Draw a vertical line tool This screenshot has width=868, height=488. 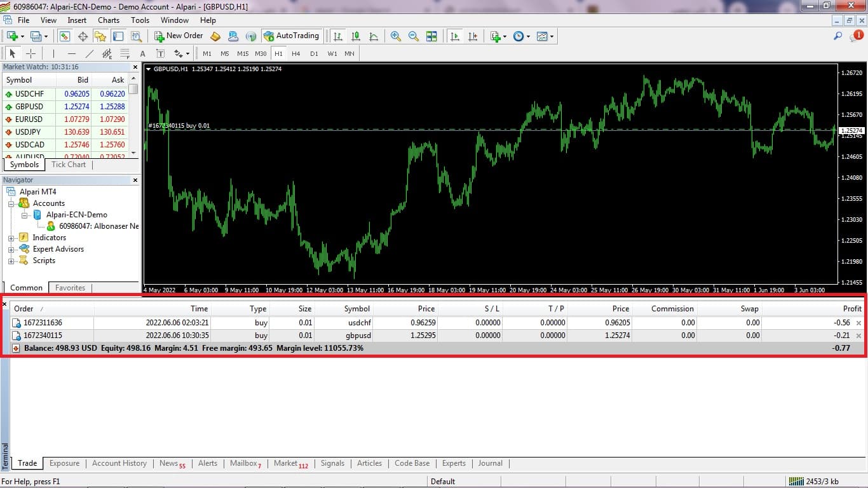coord(53,53)
